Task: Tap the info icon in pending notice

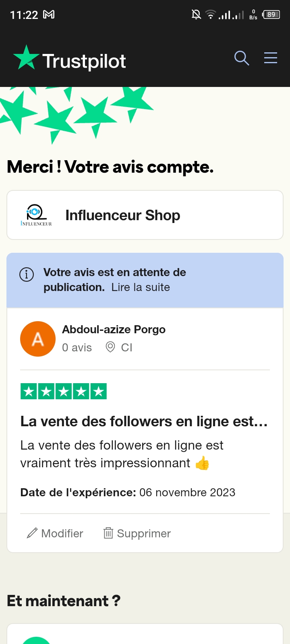Action: 27,275
